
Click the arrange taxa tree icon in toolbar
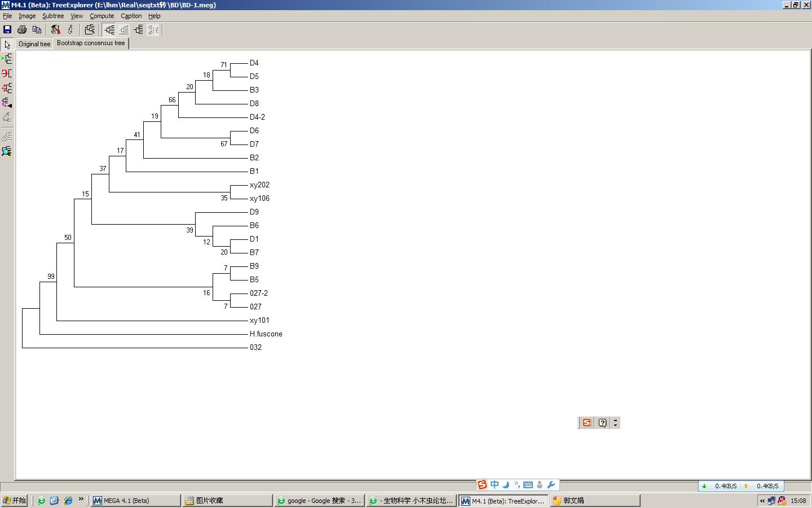[x=90, y=29]
